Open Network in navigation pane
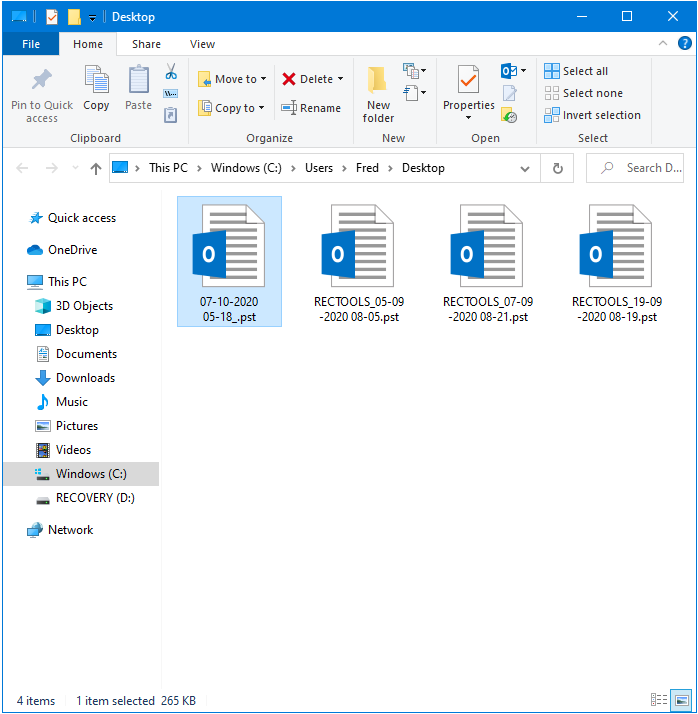Image resolution: width=698 pixels, height=714 pixels. (70, 530)
